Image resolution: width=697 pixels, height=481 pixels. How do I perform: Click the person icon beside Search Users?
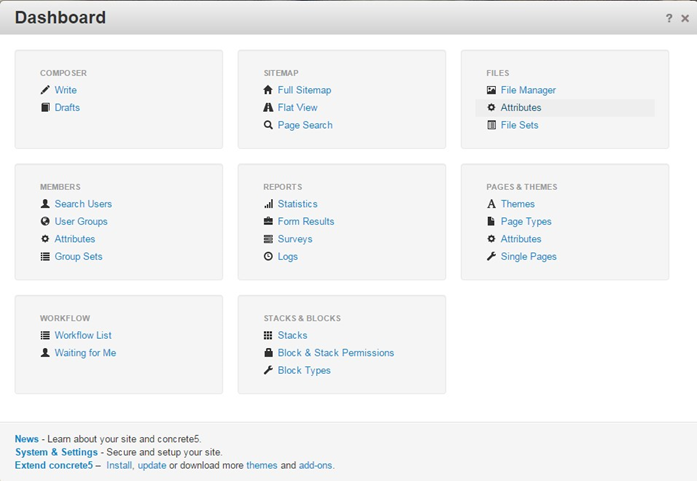(45, 204)
